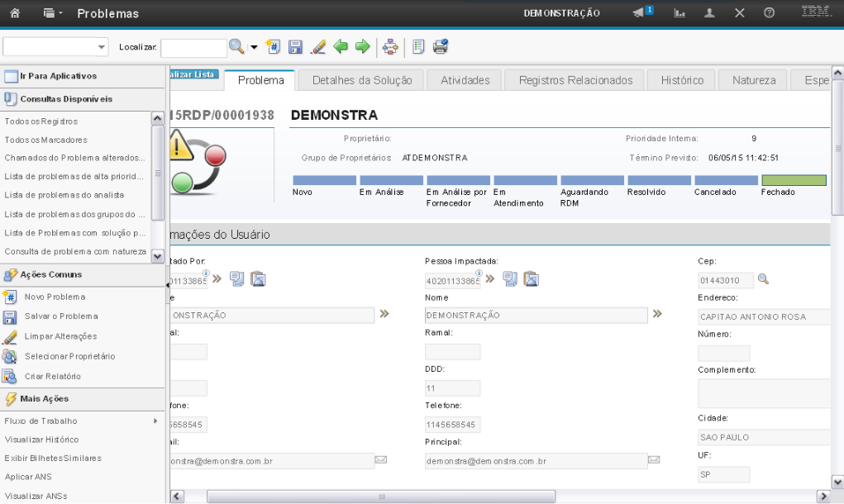Go to next record with green right arrow
Viewport: 844px width, 504px height.
coord(362,47)
